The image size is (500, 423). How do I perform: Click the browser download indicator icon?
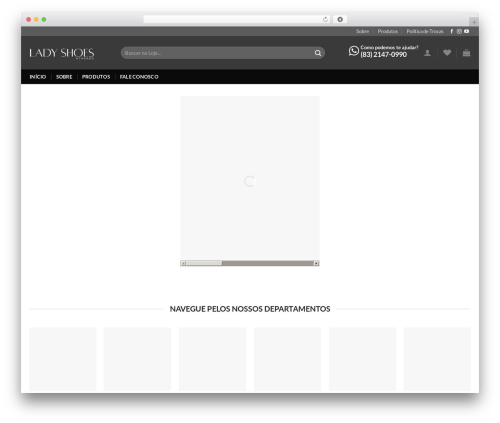point(340,20)
